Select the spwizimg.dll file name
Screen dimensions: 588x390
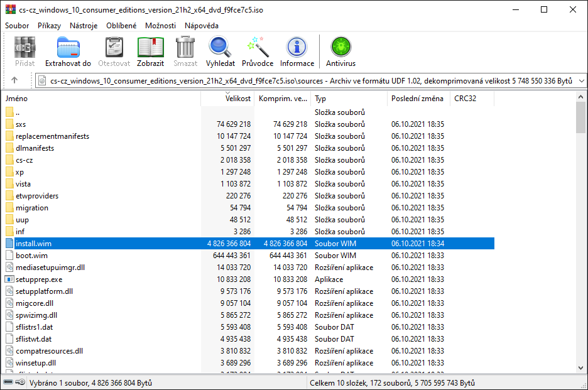coord(36,315)
